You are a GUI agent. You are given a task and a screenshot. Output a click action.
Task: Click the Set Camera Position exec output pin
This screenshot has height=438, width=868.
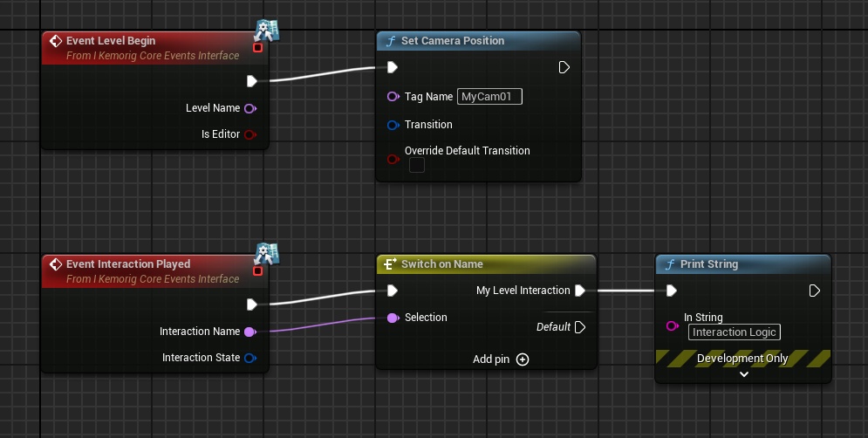(x=564, y=67)
